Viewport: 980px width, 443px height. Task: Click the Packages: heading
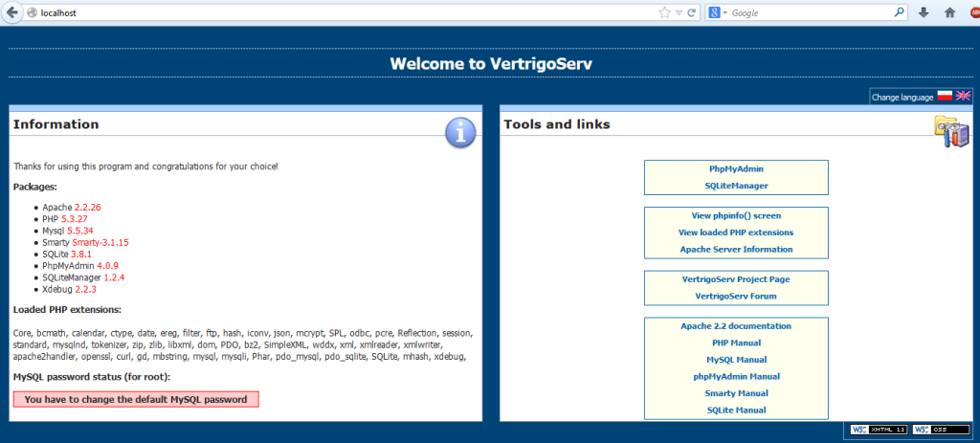coord(35,187)
